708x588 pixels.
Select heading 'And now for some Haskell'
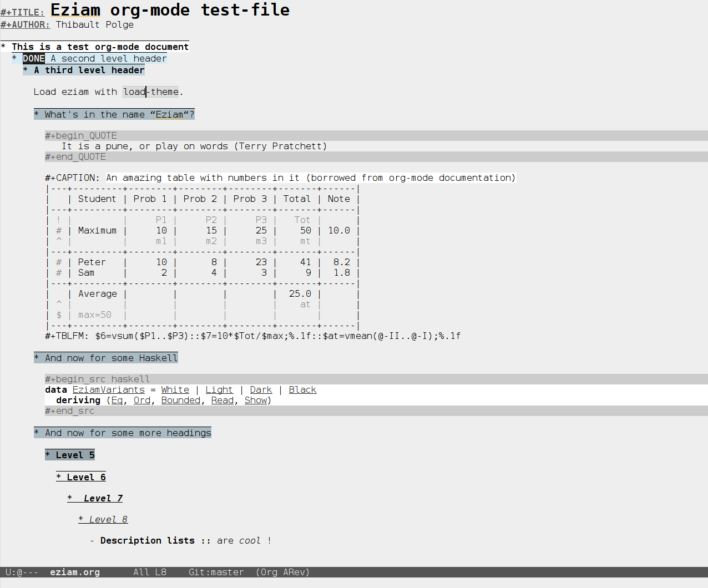click(112, 358)
